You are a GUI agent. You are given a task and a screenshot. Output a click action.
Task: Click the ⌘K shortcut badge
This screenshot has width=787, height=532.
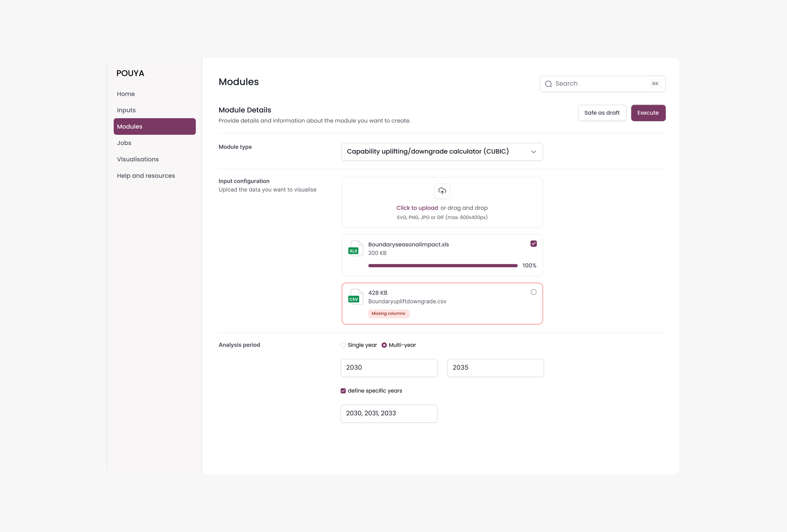655,84
